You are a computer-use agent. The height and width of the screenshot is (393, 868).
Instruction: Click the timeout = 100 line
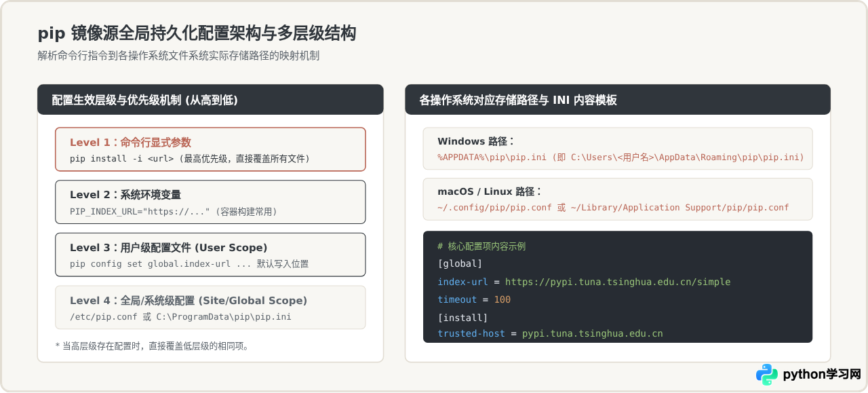point(474,299)
